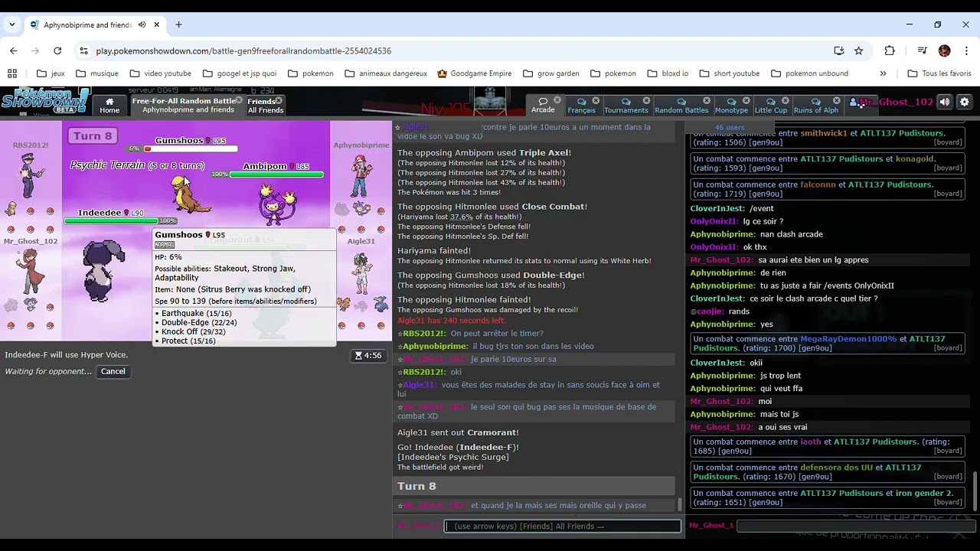The image size is (980, 551).
Task: Open the Ruins of Alph room tab
Action: [816, 105]
